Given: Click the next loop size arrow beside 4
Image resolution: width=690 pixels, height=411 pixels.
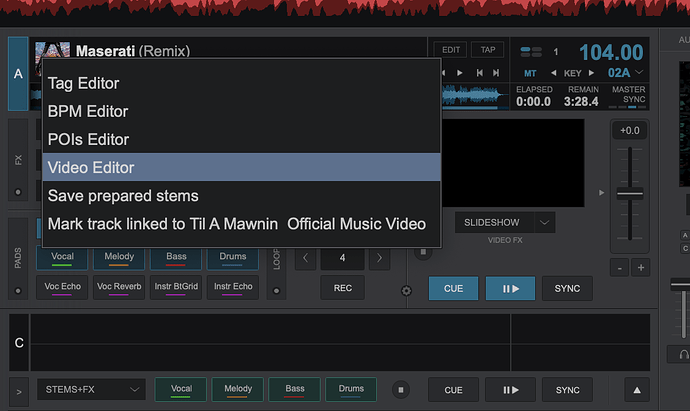Looking at the screenshot, I should click(x=379, y=258).
